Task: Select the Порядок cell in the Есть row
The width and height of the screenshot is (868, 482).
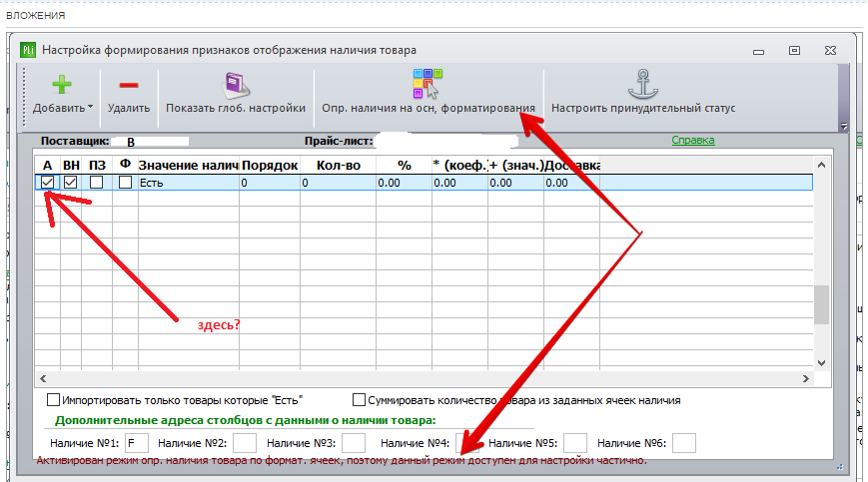Action: point(270,183)
